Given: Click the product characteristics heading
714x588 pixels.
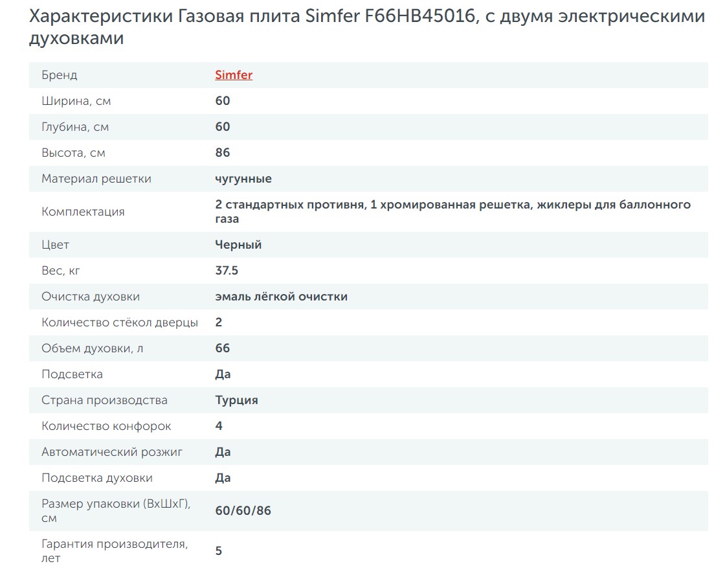Looking at the screenshot, I should (366, 27).
